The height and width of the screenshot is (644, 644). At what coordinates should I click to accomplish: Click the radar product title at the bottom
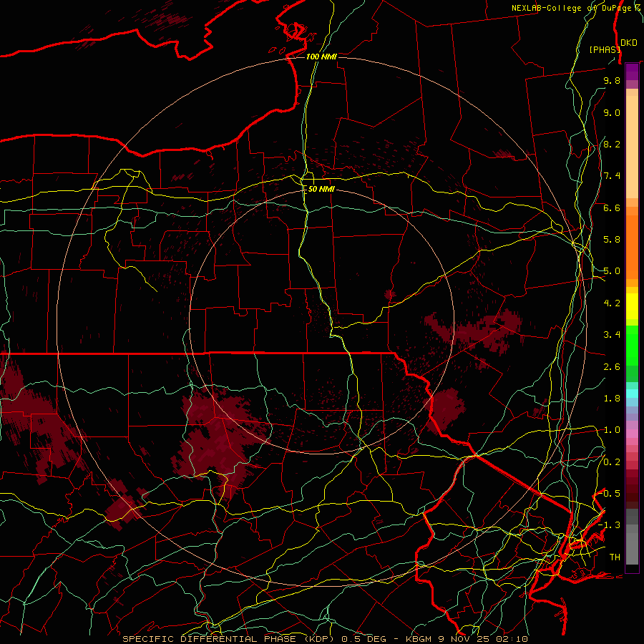tap(325, 639)
